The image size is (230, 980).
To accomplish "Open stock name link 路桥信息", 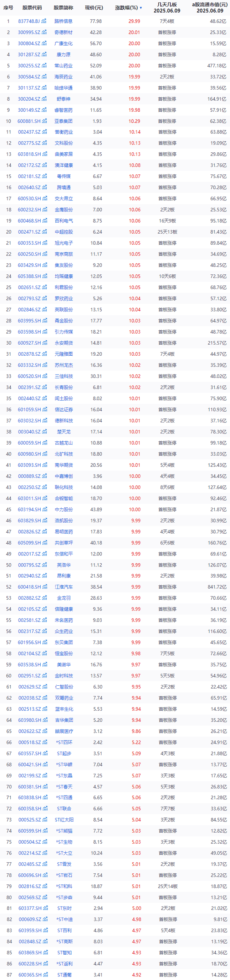I will 63,21.
